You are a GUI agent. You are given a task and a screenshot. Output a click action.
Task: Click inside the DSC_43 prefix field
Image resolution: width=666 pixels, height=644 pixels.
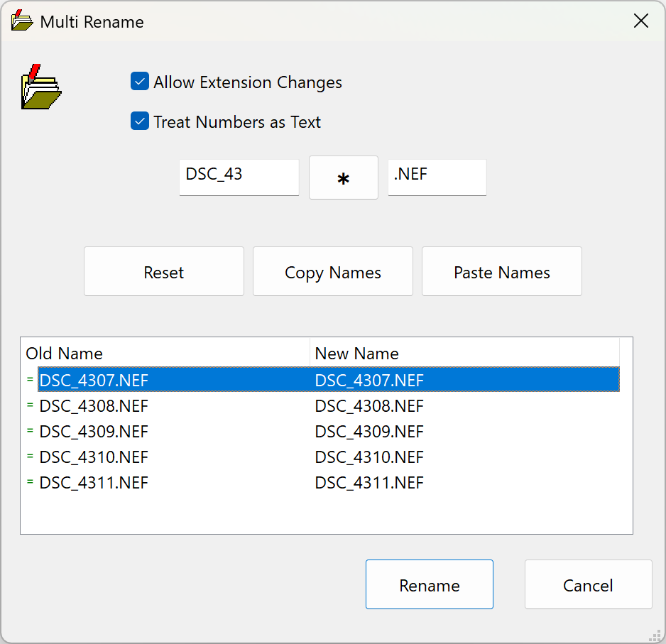239,178
